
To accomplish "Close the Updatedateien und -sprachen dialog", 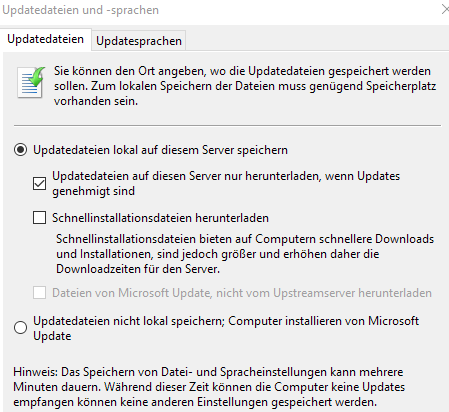I will point(445,9).
